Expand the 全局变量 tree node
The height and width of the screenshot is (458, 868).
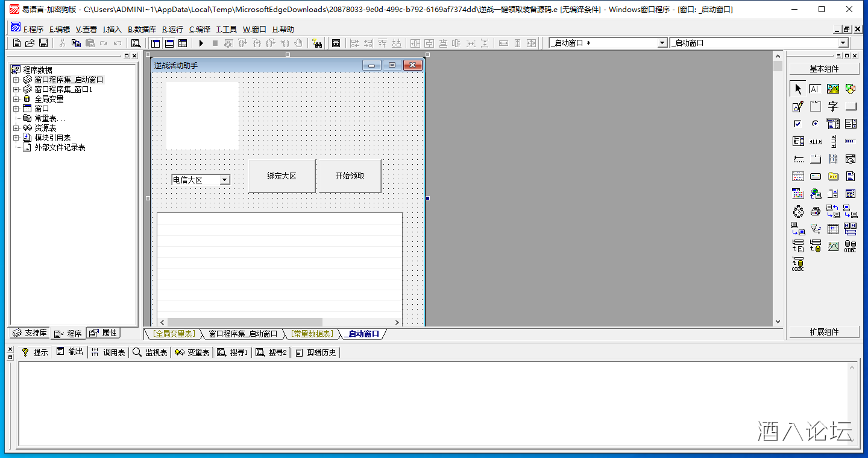tap(16, 99)
